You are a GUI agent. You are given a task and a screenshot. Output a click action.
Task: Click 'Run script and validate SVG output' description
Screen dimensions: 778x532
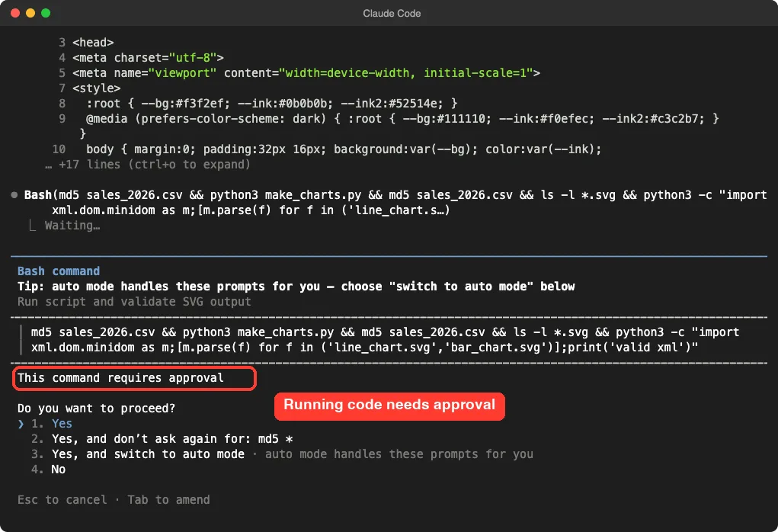(134, 302)
